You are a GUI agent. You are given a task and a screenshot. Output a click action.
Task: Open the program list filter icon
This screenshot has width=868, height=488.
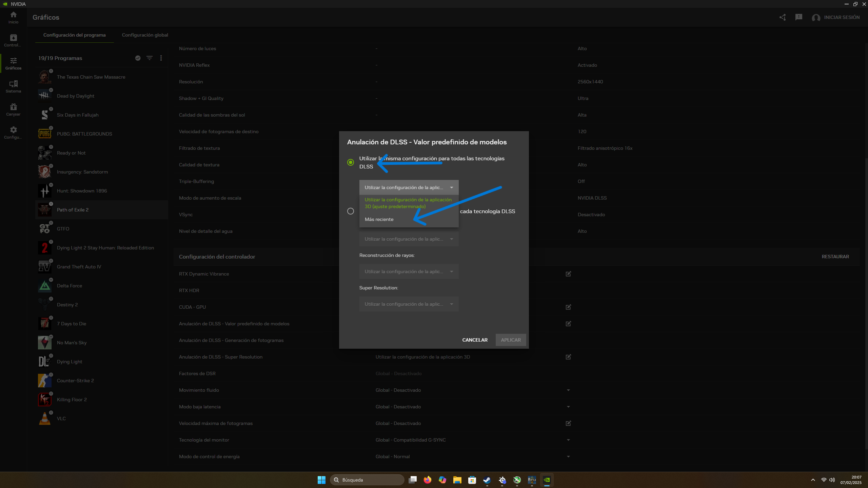pos(149,58)
